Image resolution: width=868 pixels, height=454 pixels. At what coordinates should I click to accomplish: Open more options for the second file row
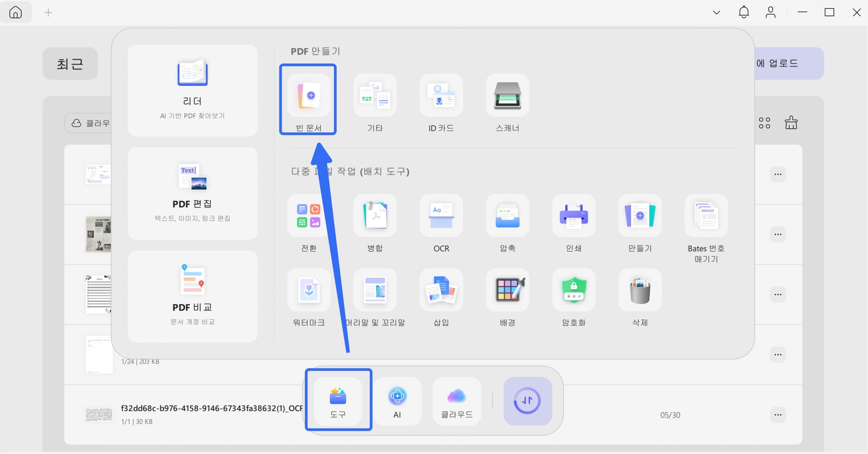tap(778, 234)
